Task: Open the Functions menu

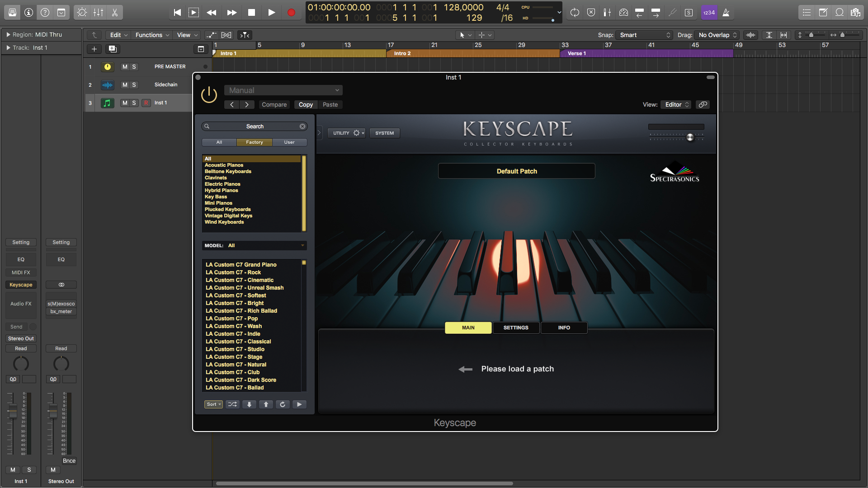Action: point(152,35)
